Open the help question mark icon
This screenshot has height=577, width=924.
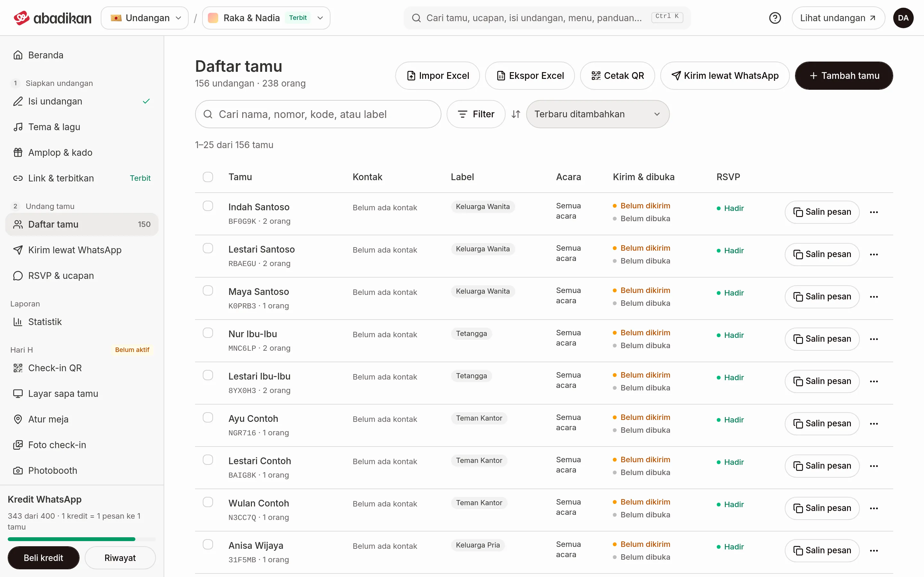tap(775, 18)
